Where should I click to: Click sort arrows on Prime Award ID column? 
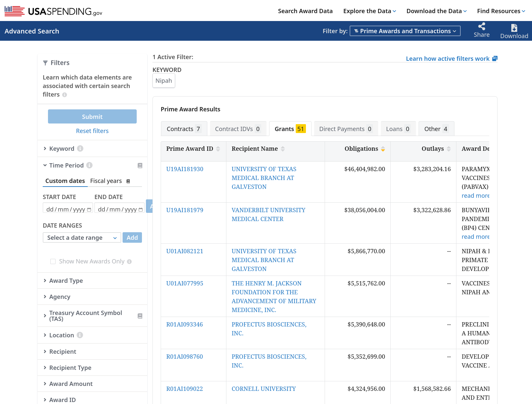[218, 149]
